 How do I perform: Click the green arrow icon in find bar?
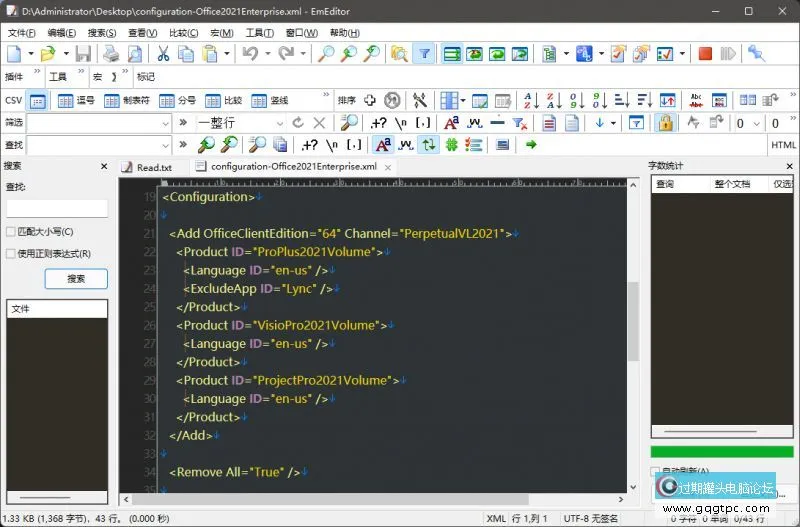click(x=530, y=145)
